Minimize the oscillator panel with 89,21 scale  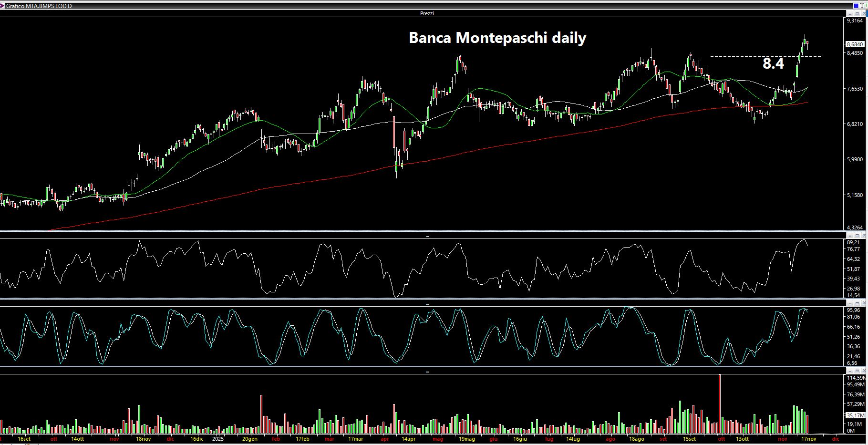pyautogui.click(x=849, y=235)
